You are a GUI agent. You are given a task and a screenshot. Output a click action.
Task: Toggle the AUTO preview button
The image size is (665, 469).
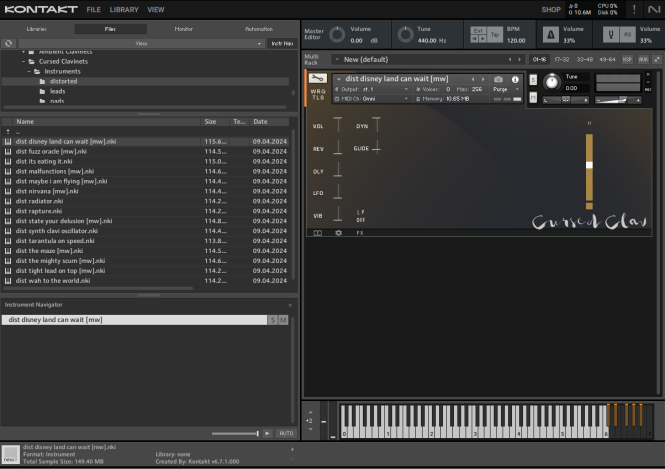285,433
